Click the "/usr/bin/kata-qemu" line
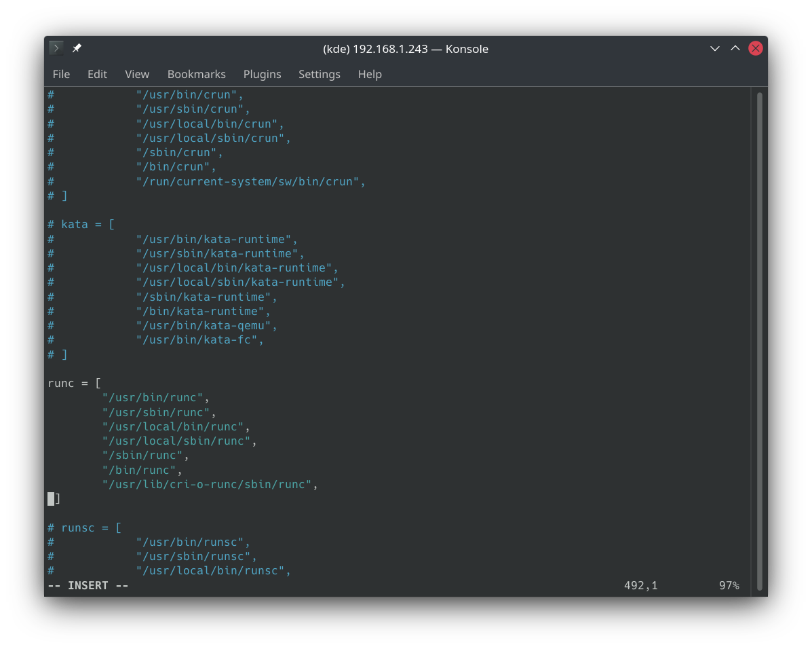 pyautogui.click(x=204, y=325)
